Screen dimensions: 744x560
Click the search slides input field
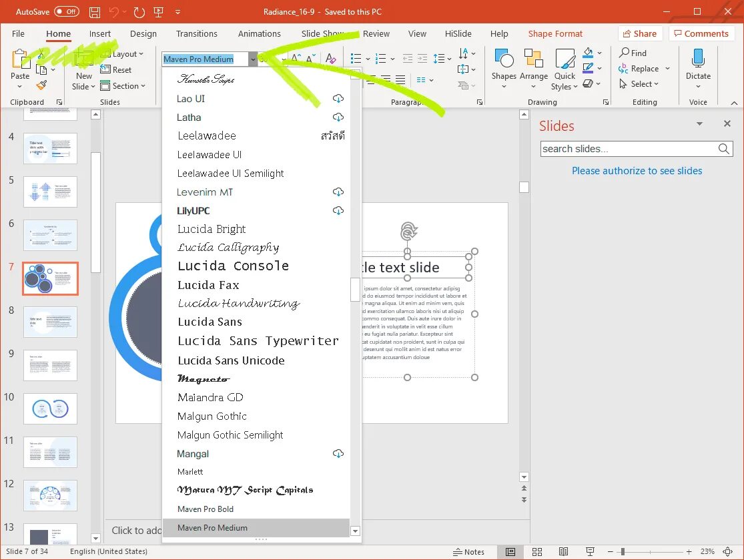click(629, 149)
